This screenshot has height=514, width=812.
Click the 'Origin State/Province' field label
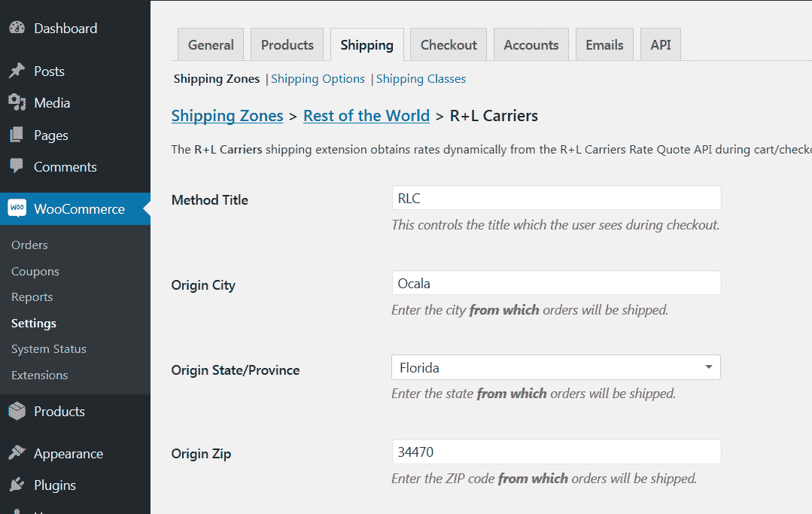pos(236,370)
